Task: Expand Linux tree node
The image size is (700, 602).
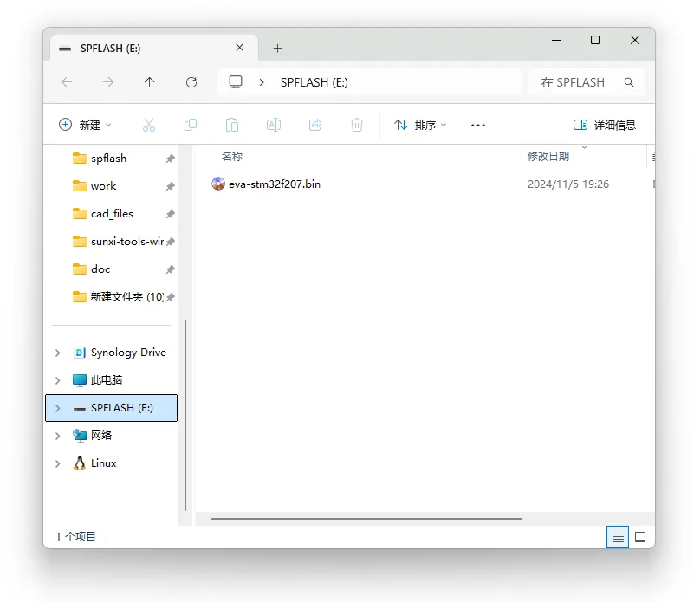Action: [x=57, y=463]
